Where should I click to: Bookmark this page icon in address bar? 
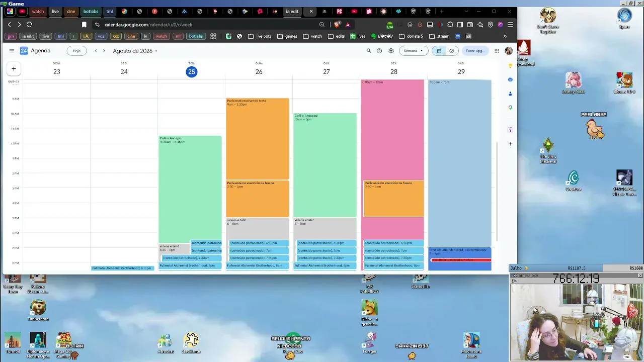[84, 25]
